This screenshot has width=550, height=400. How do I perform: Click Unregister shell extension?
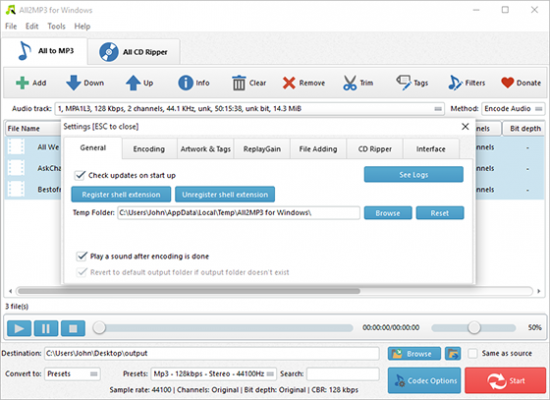tap(225, 194)
